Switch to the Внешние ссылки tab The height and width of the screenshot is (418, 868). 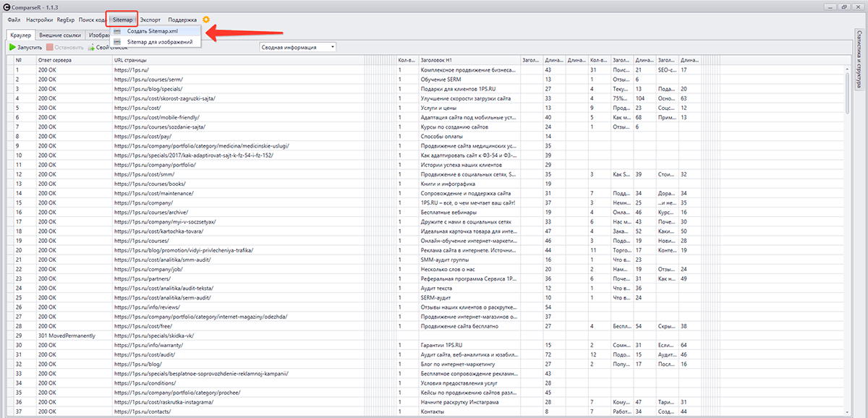point(60,35)
